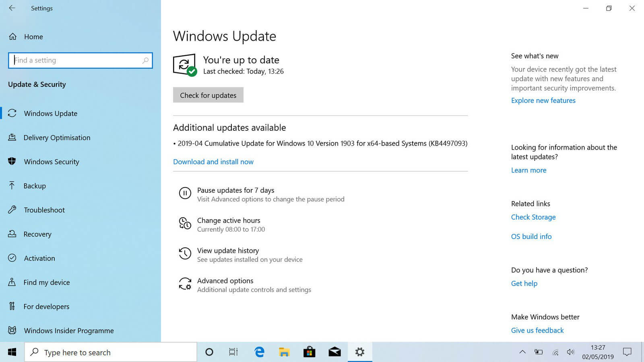Open Windows Security from the sidebar
The height and width of the screenshot is (362, 644).
(51, 162)
